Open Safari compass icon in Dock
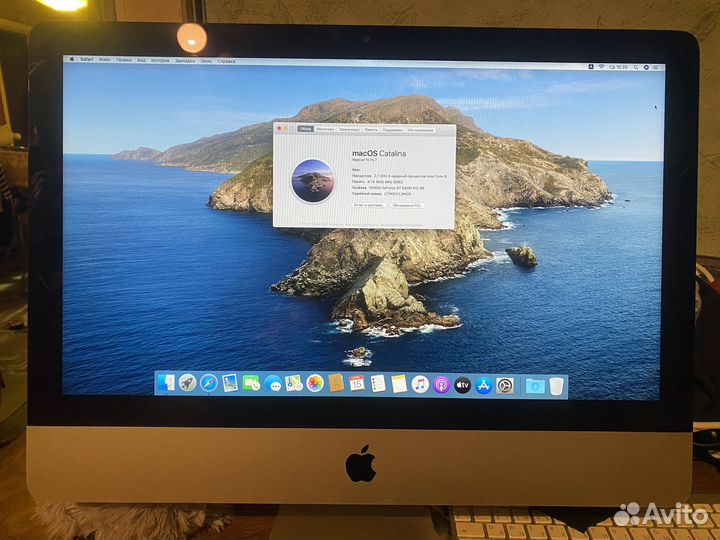720x540 pixels. coord(208,383)
